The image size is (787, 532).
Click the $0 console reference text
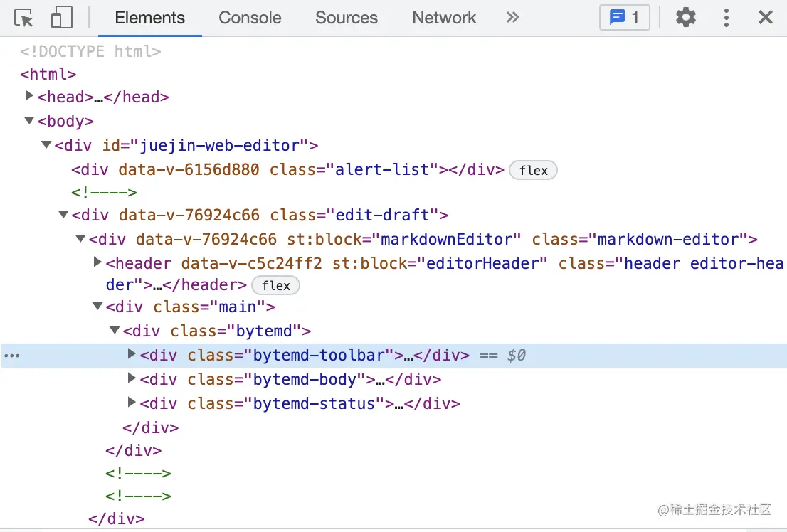tap(516, 356)
